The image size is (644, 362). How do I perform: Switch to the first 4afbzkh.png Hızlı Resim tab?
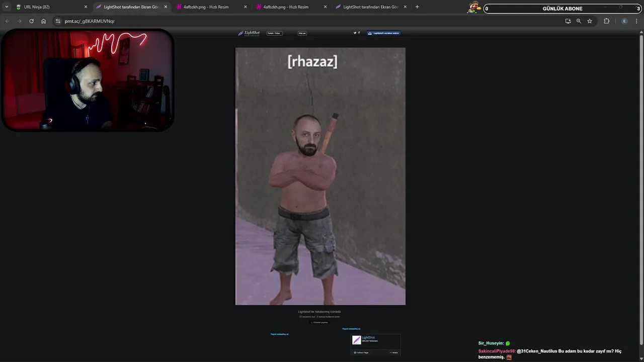(x=211, y=7)
